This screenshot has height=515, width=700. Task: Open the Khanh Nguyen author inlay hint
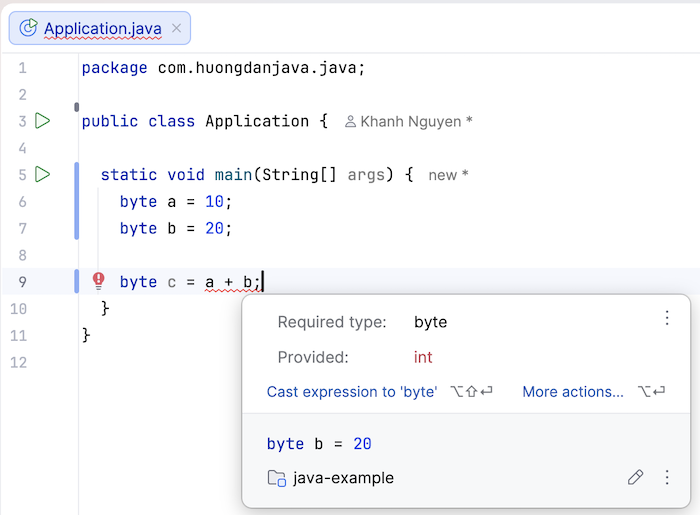(x=408, y=121)
